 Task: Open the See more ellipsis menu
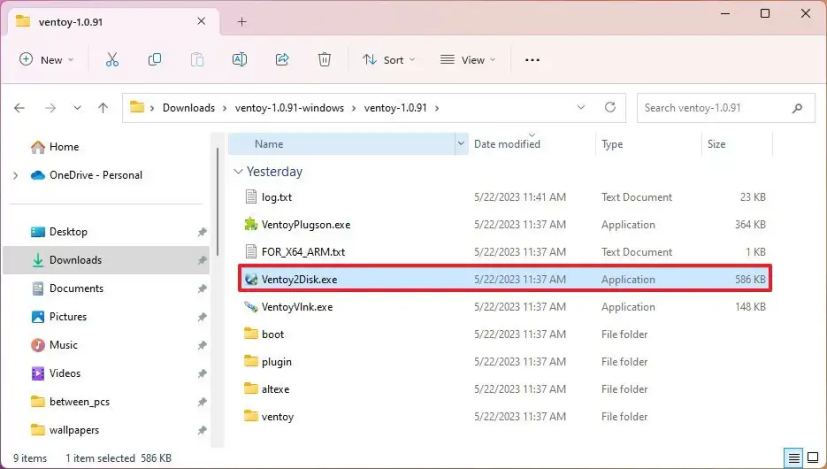[532, 60]
